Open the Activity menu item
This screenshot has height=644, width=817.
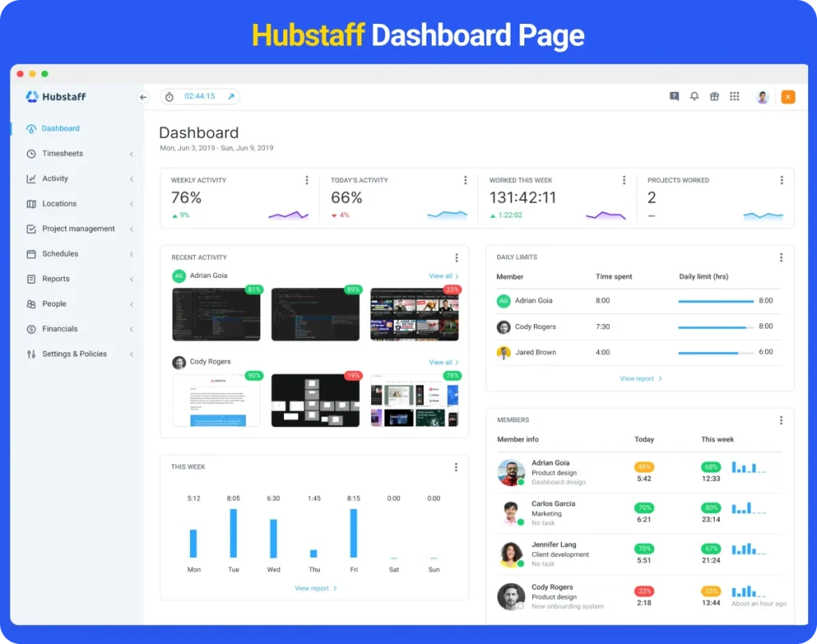click(x=55, y=178)
